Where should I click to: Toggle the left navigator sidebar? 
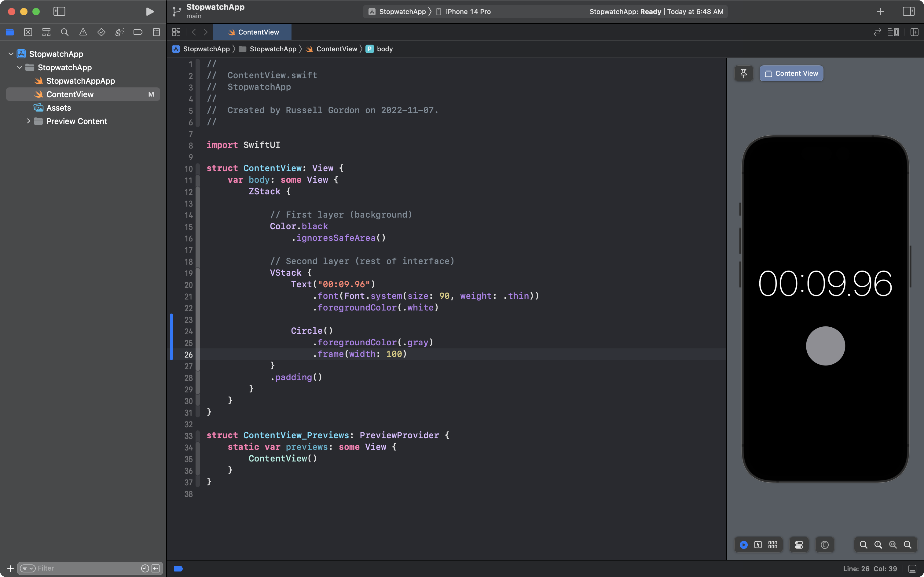click(59, 11)
